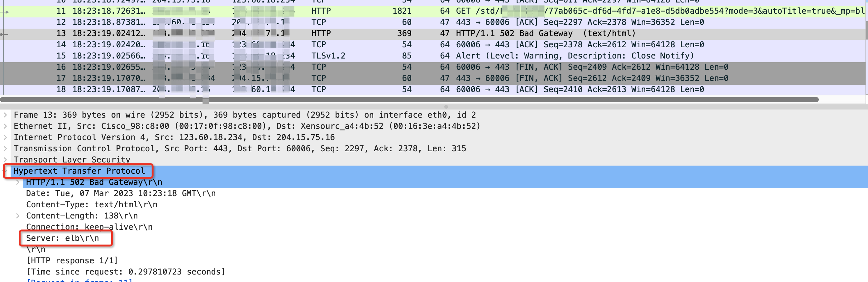Screen dimensions: 868x282
Task: Expand the Transport Layer Security section
Action: [5, 159]
